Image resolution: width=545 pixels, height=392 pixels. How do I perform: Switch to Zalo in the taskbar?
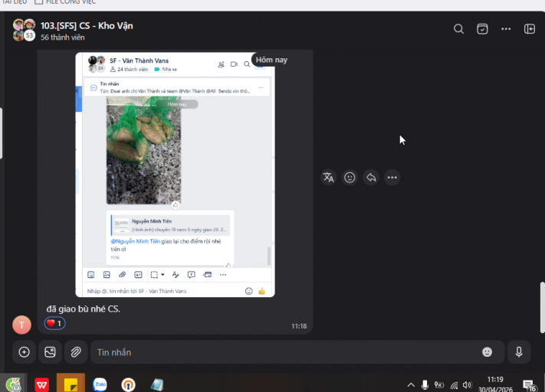[100, 384]
